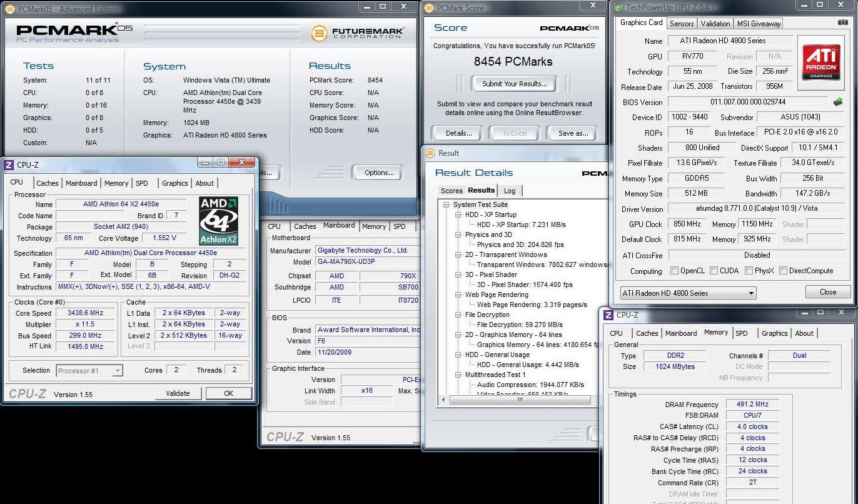Collapse the HDD - XP Startup node

coord(458,214)
